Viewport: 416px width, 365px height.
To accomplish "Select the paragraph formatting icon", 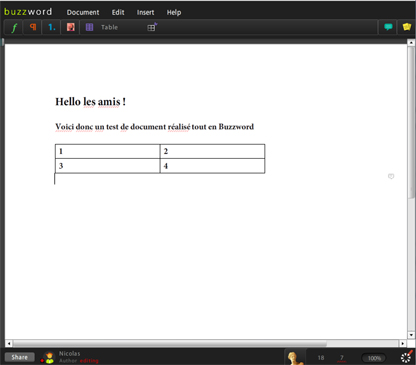I will (x=33, y=27).
